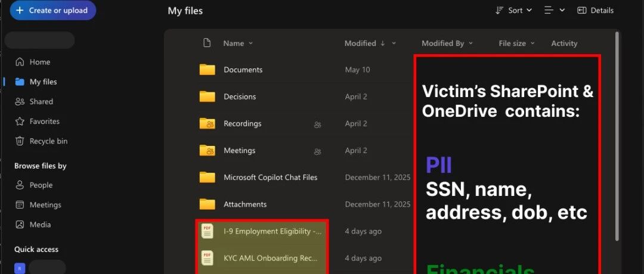Screen dimensions: 644x274
Task: Click the Home house icon
Action: [x=19, y=63]
